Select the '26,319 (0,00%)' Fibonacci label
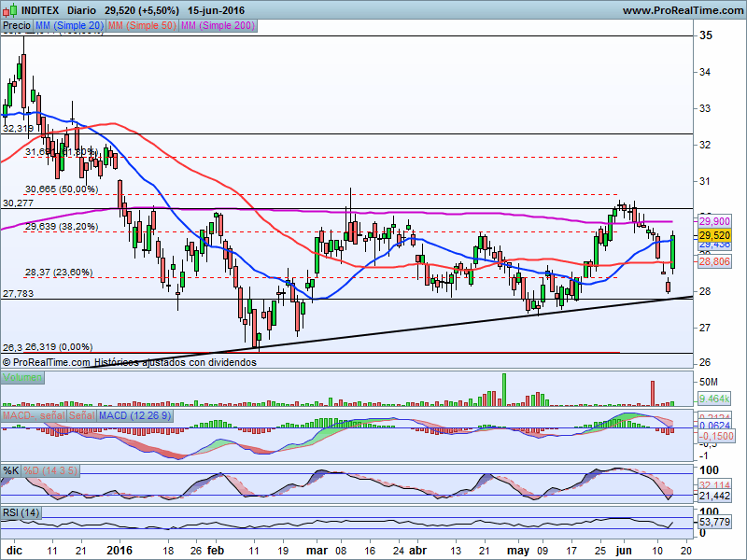747x560 pixels. (x=59, y=347)
